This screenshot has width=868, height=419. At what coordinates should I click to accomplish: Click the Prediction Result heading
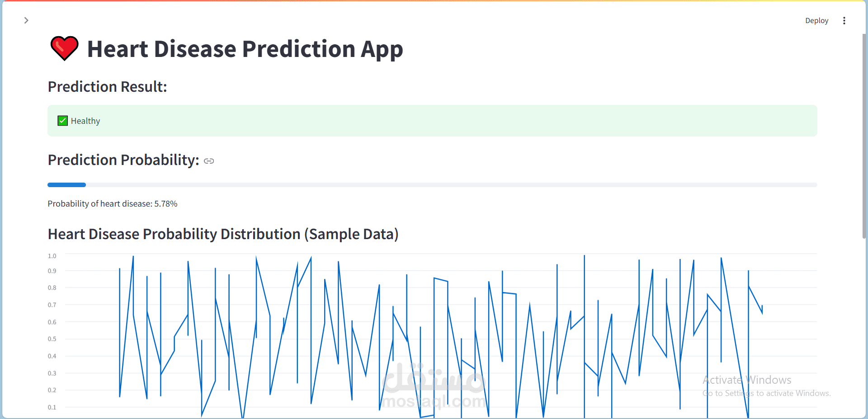coord(108,87)
